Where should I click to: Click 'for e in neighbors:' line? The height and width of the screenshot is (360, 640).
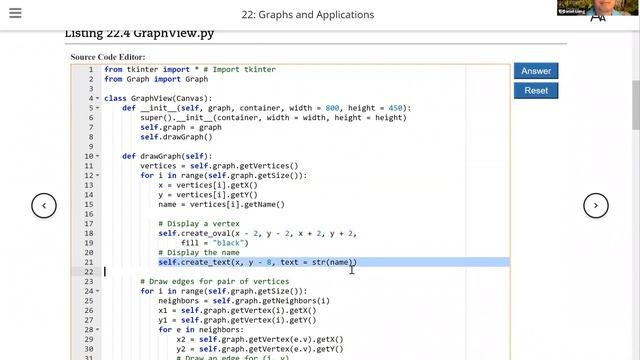(x=201, y=330)
